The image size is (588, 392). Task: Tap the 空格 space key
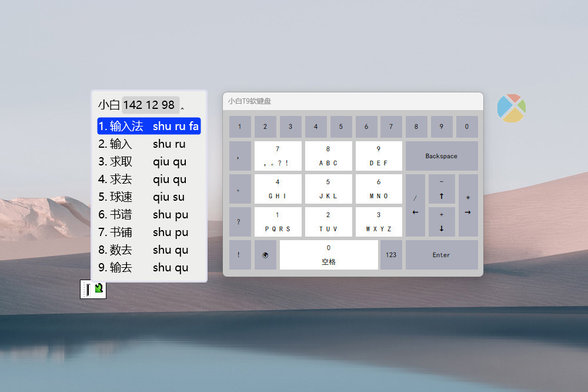pos(329,255)
